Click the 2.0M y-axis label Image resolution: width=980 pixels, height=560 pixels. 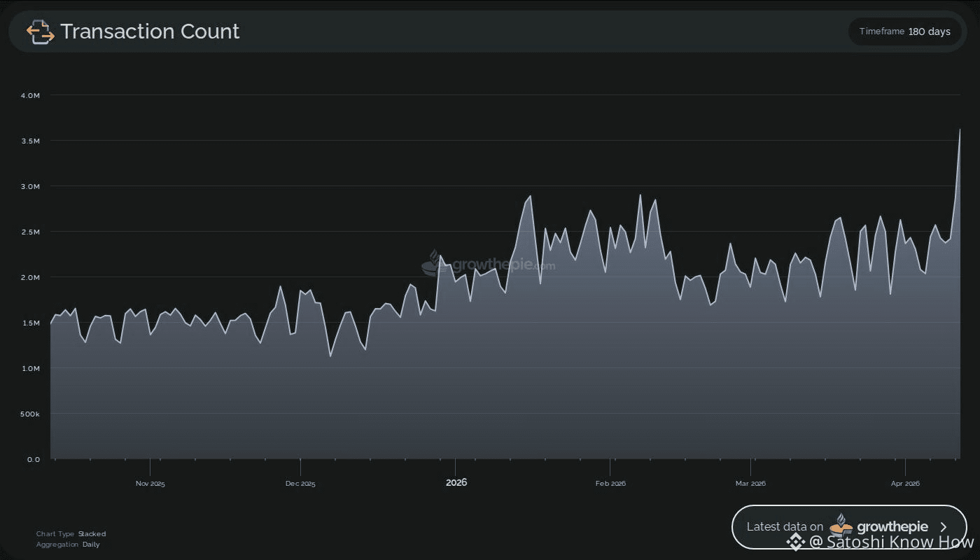(31, 277)
